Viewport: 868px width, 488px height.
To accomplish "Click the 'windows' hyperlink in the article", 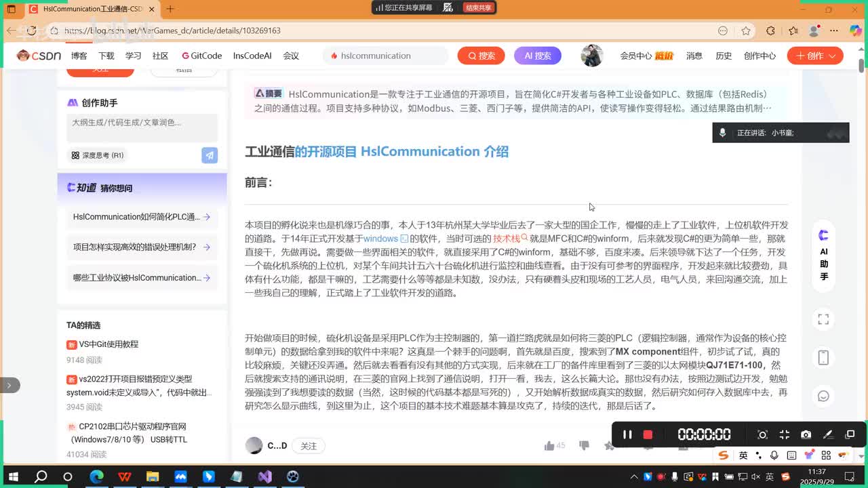I will [380, 239].
